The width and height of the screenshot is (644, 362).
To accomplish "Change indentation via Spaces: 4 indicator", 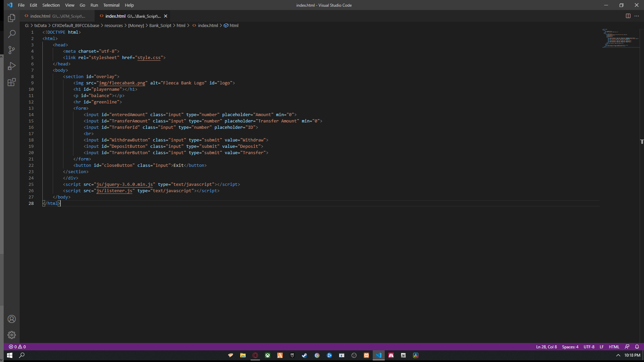I will [x=570, y=347].
